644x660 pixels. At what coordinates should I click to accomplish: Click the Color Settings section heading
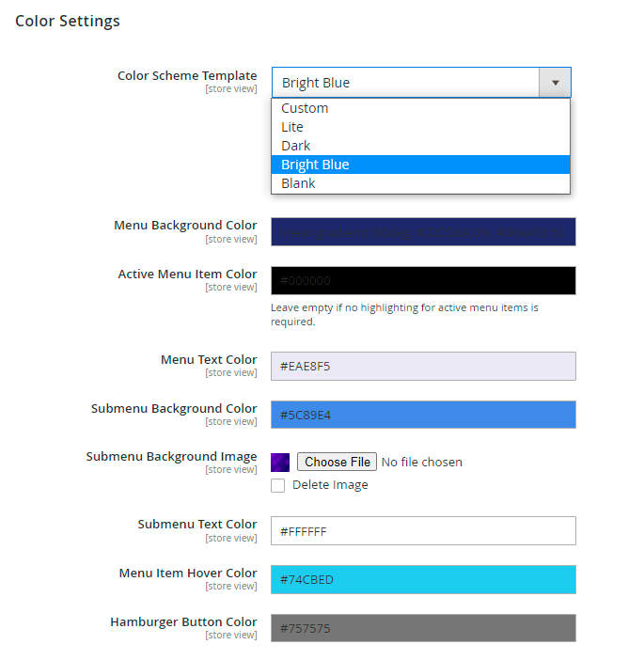coord(68,21)
